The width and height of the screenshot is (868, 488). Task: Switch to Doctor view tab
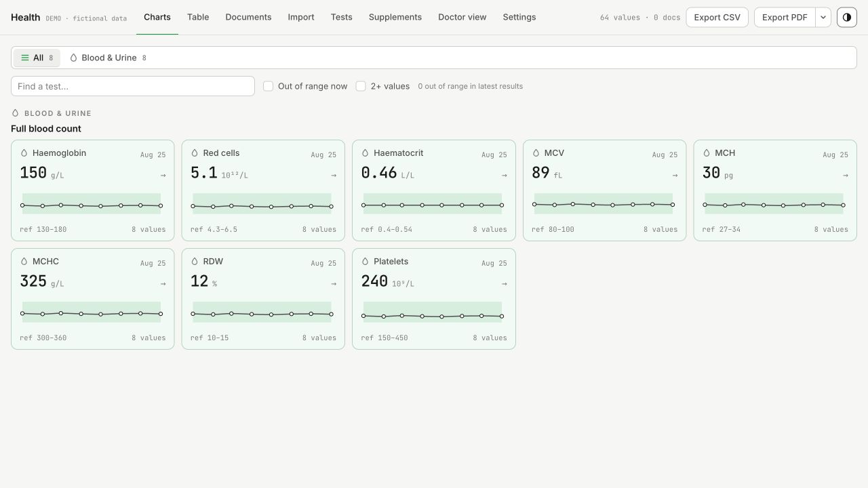[x=462, y=17]
